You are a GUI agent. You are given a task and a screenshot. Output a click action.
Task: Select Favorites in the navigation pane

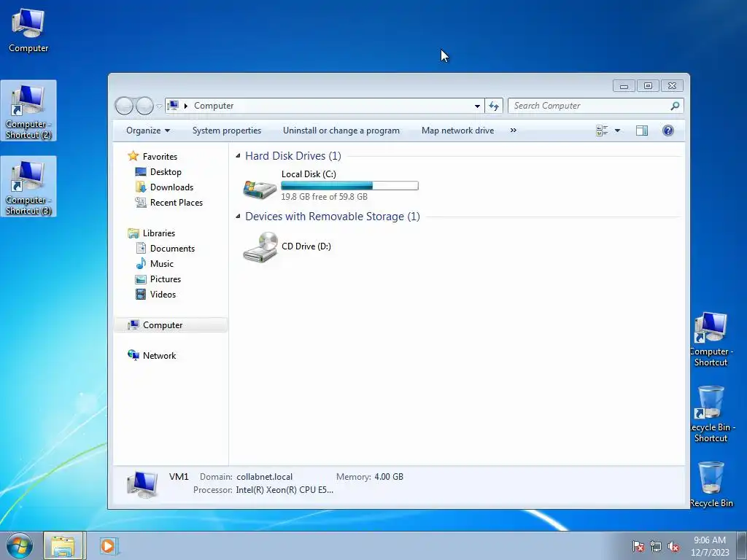click(160, 157)
